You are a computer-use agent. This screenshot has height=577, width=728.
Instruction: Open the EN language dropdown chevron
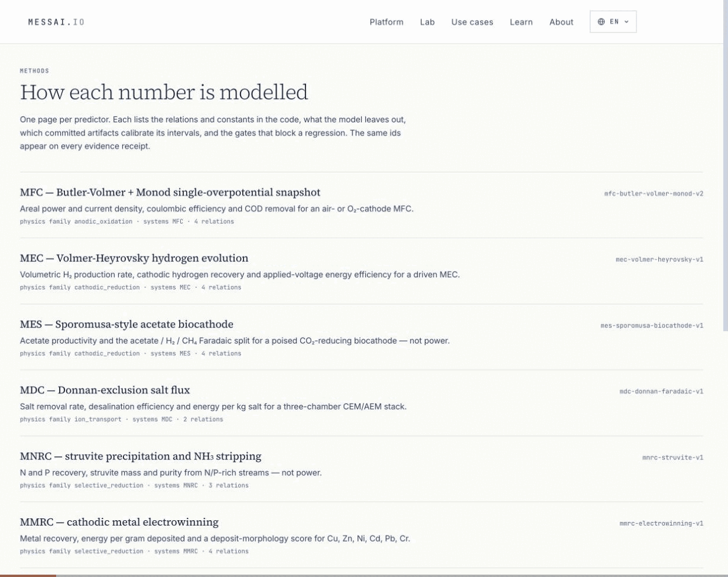(x=626, y=22)
